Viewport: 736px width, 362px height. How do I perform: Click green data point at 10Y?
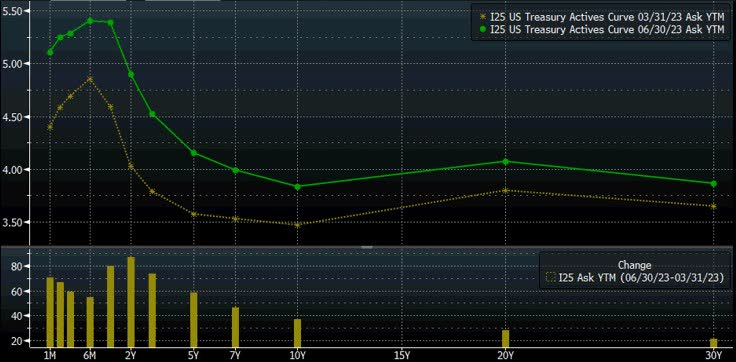click(297, 187)
